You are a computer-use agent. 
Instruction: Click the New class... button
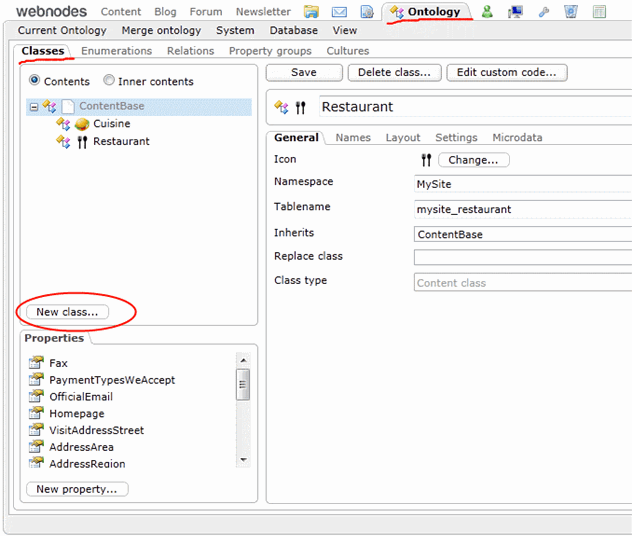pyautogui.click(x=67, y=312)
